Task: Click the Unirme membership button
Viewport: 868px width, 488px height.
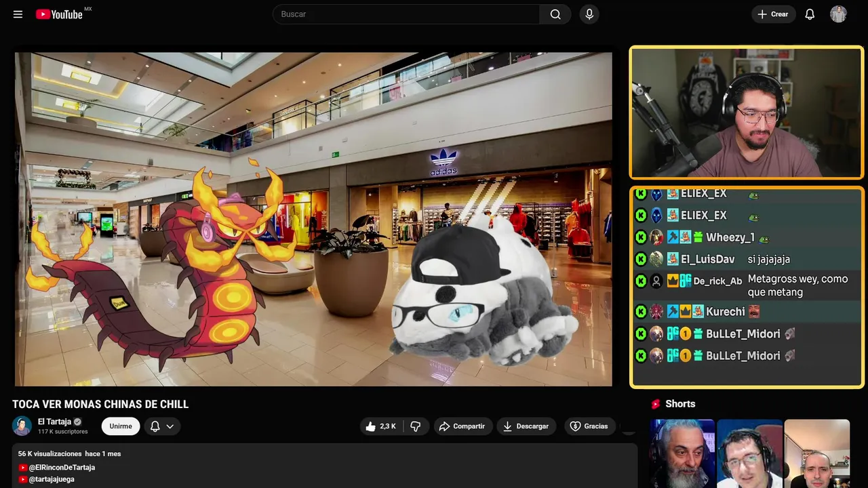Action: point(121,426)
